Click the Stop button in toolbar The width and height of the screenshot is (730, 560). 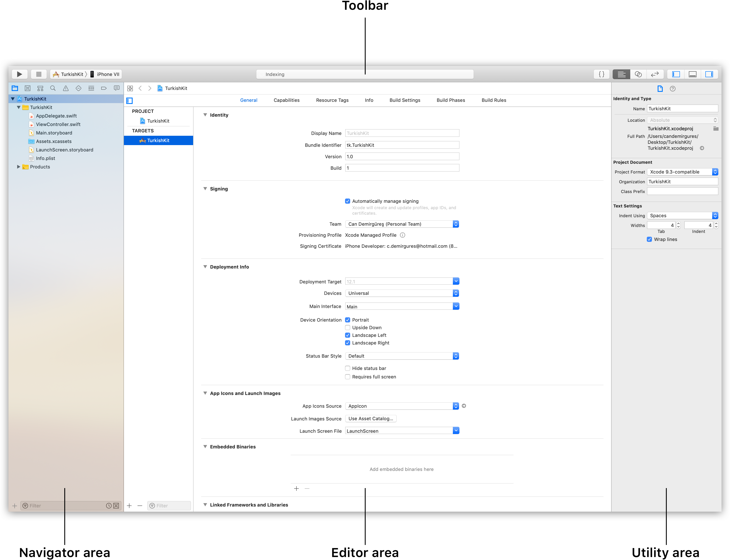(39, 74)
